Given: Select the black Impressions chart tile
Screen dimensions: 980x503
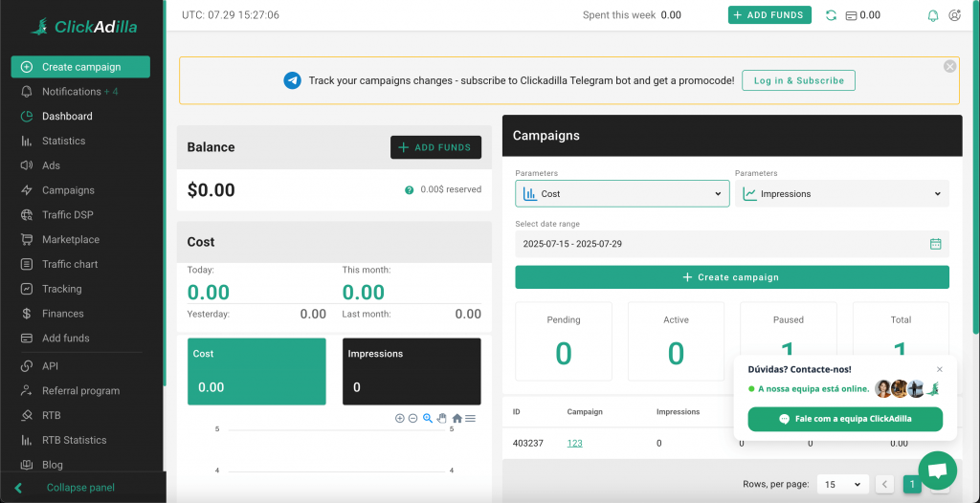Looking at the screenshot, I should click(412, 371).
